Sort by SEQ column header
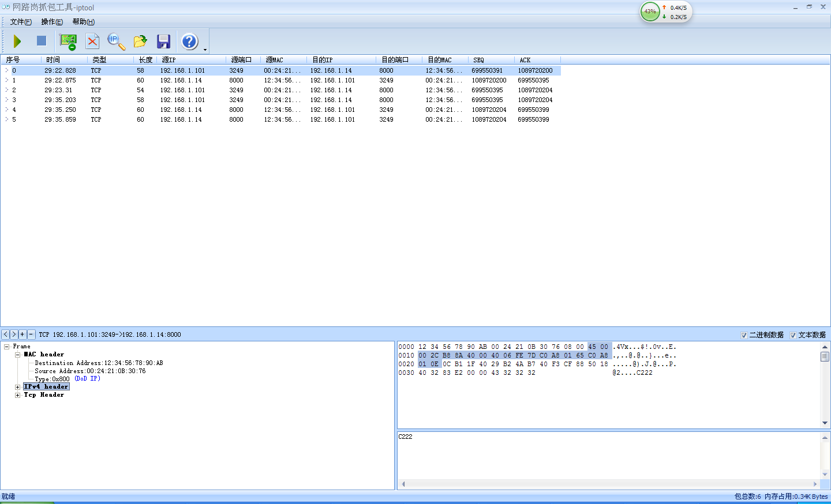Image resolution: width=831 pixels, height=504 pixels. [x=491, y=60]
